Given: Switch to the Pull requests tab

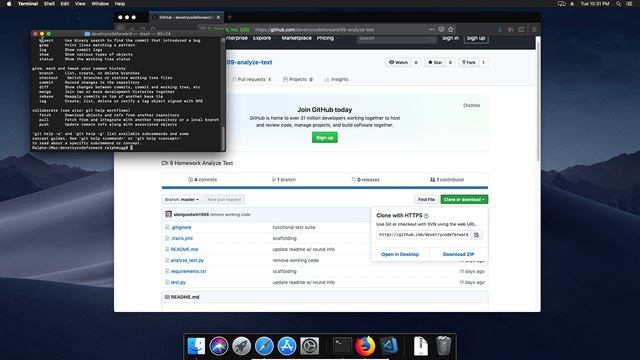Looking at the screenshot, I should [x=251, y=79].
